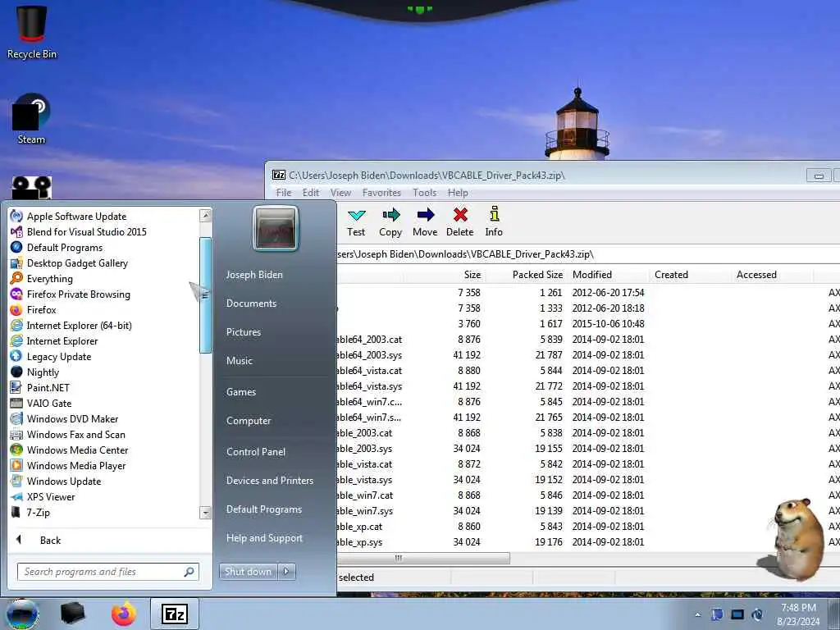
Task: Click the Info toolbar icon in 7-Zip
Action: tap(495, 214)
